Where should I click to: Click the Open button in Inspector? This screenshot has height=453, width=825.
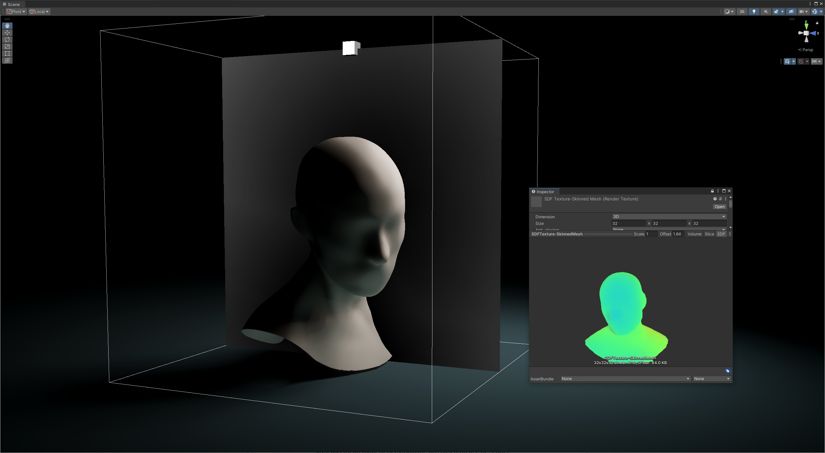[719, 207]
